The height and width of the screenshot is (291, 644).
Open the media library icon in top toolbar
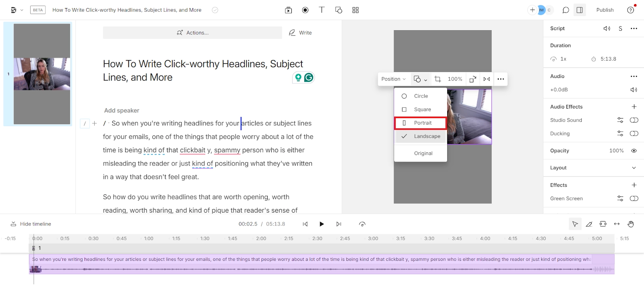[x=289, y=10]
